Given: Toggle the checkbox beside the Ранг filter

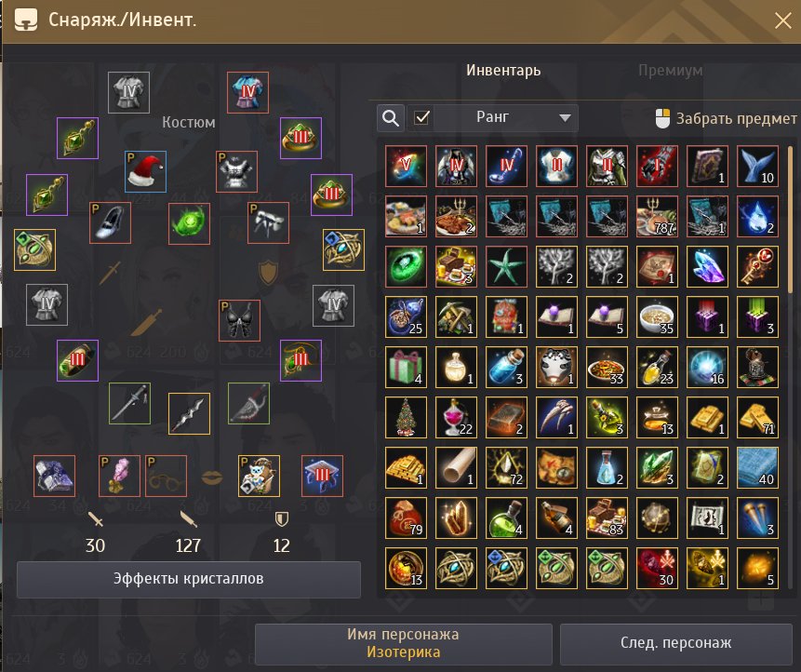Looking at the screenshot, I should click(x=421, y=118).
